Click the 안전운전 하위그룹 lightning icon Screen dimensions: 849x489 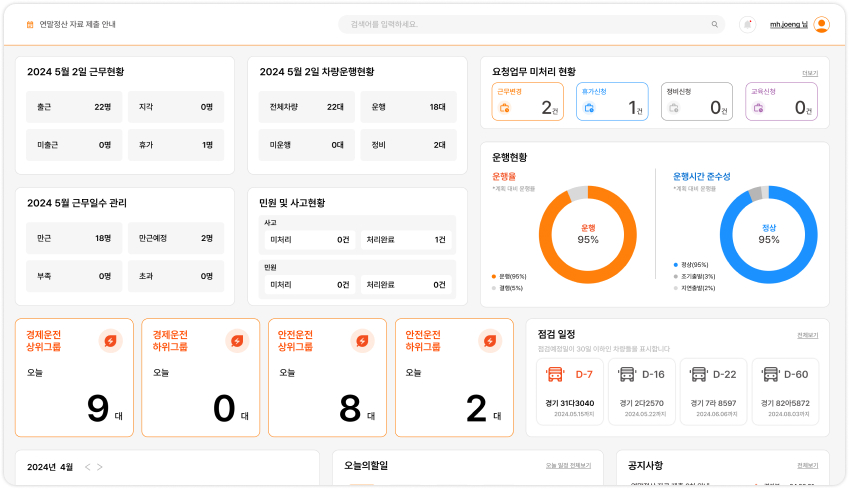(490, 341)
